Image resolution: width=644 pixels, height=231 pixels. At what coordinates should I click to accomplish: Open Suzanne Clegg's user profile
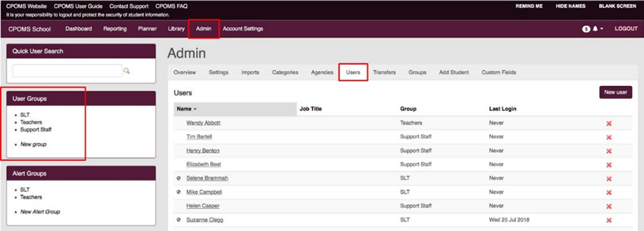(x=205, y=219)
